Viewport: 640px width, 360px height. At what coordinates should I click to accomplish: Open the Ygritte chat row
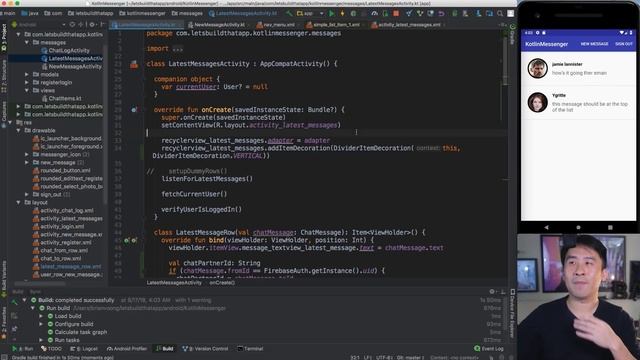[578, 102]
